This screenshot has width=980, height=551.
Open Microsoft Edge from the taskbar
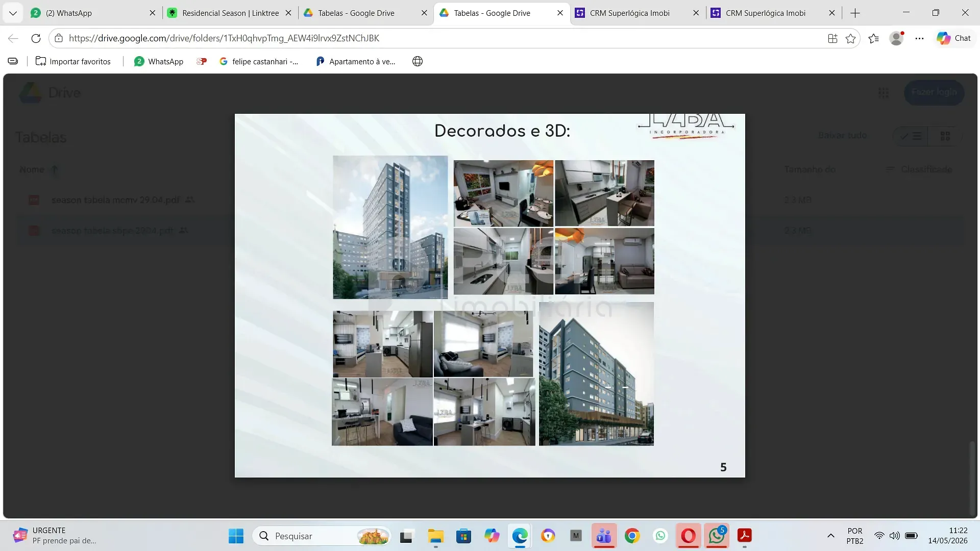520,536
